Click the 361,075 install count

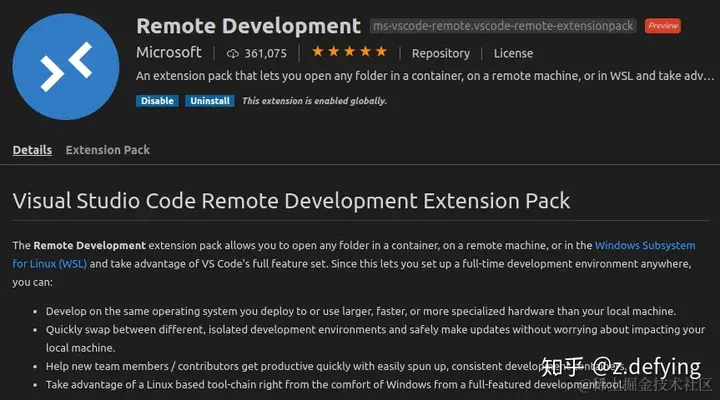pyautogui.click(x=265, y=54)
